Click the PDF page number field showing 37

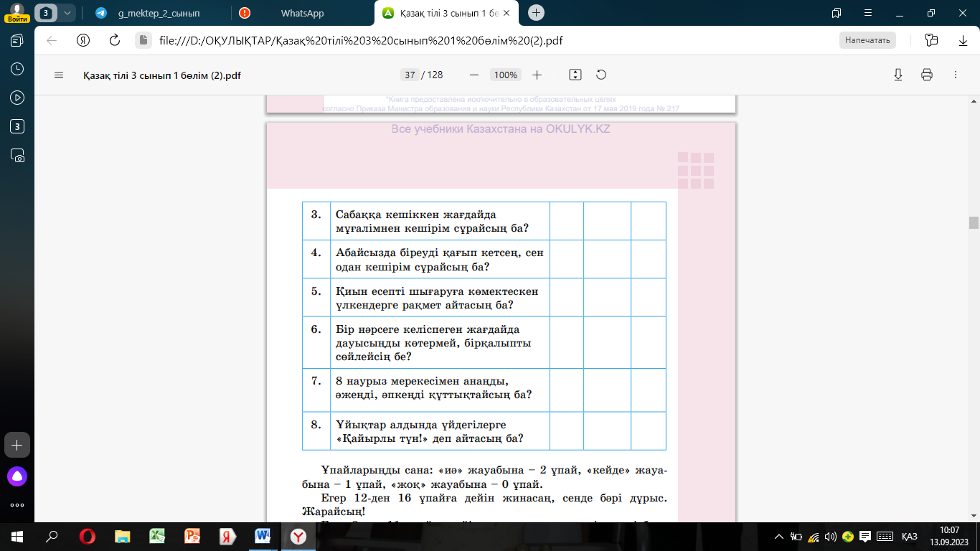[410, 75]
